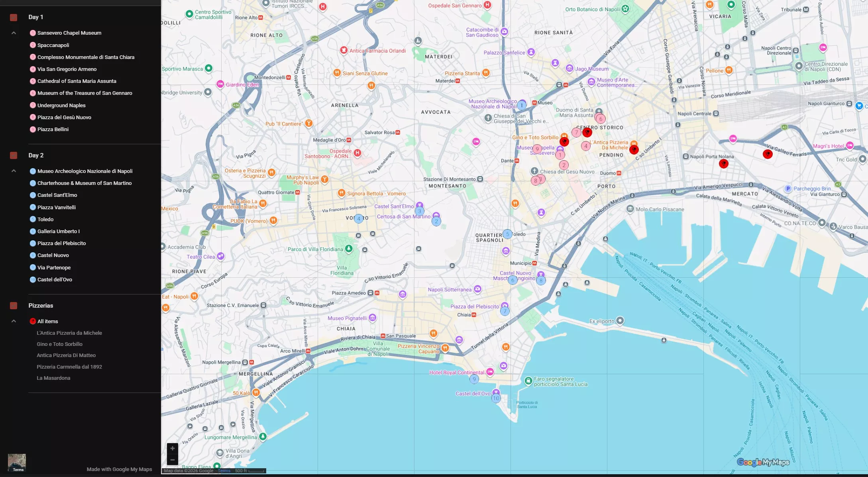Image resolution: width=868 pixels, height=477 pixels.
Task: Click blue marker 3 at Castel Sant'Elmo
Action: pos(420,211)
